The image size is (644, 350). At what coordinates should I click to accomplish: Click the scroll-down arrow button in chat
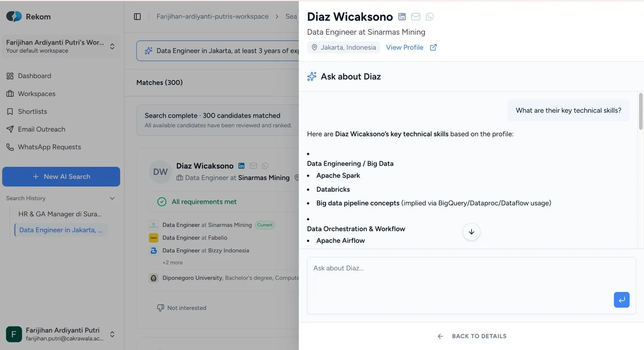tap(471, 232)
